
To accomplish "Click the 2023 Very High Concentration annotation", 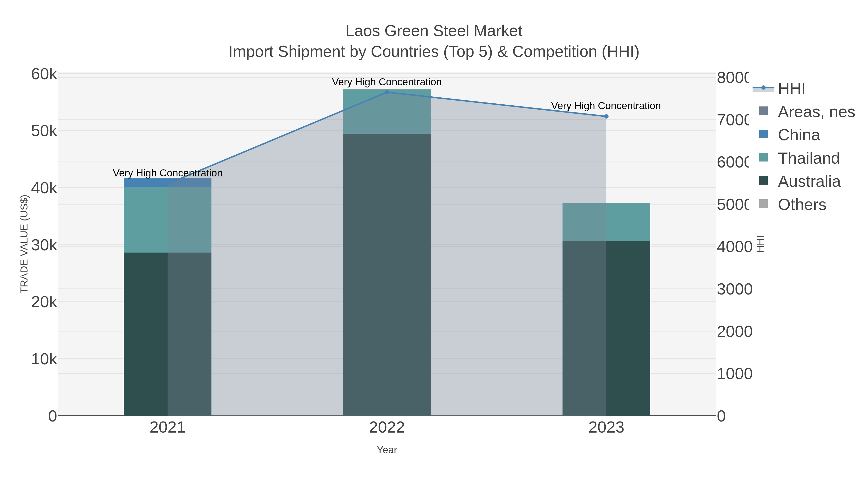I will [606, 106].
